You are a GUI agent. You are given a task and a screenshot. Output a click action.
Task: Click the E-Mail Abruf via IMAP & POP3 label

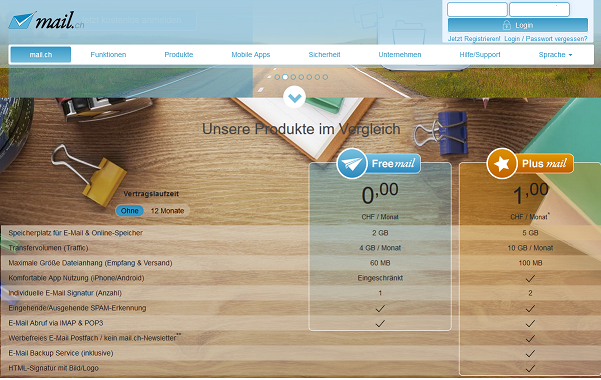tap(56, 323)
